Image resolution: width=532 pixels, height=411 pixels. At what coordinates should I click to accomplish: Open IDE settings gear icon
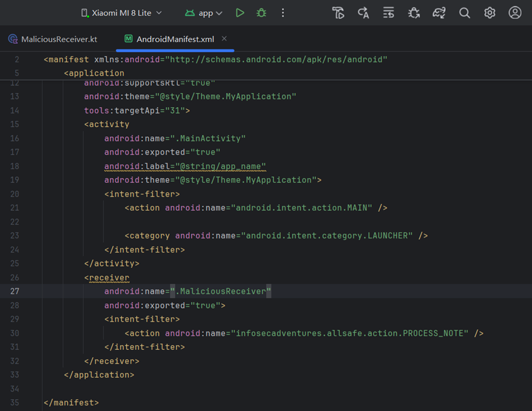[490, 13]
